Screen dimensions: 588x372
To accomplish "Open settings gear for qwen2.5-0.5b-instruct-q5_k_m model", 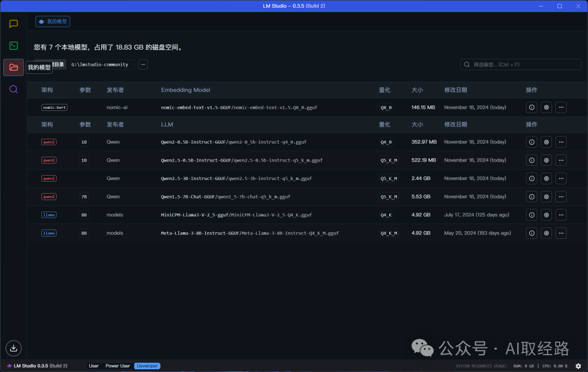I will point(547,160).
